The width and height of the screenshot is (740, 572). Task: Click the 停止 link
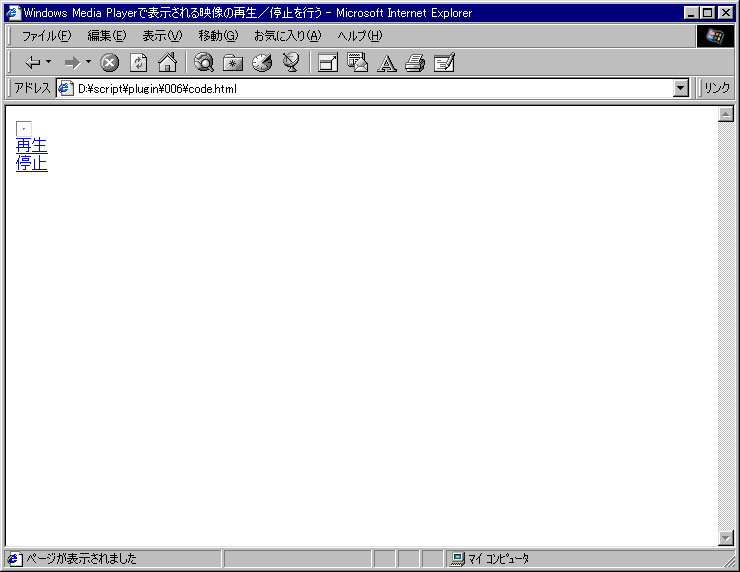pos(32,163)
